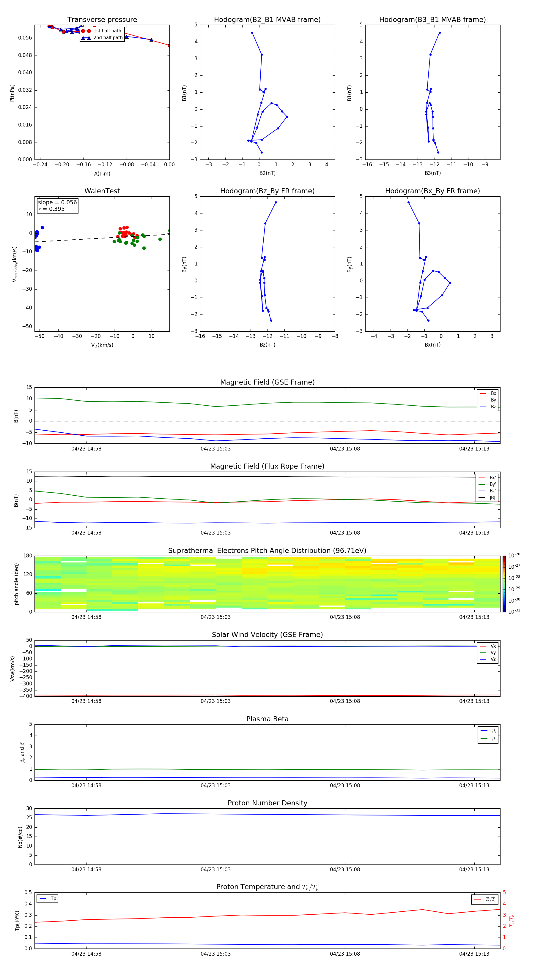Click the 'Pt(nPa)' y-axis label
This screenshot has height=980, width=535.
click(12, 93)
